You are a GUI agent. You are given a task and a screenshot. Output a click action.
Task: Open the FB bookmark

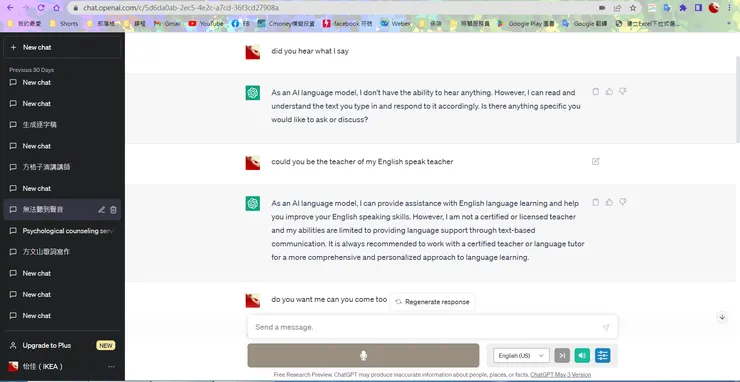pyautogui.click(x=240, y=24)
